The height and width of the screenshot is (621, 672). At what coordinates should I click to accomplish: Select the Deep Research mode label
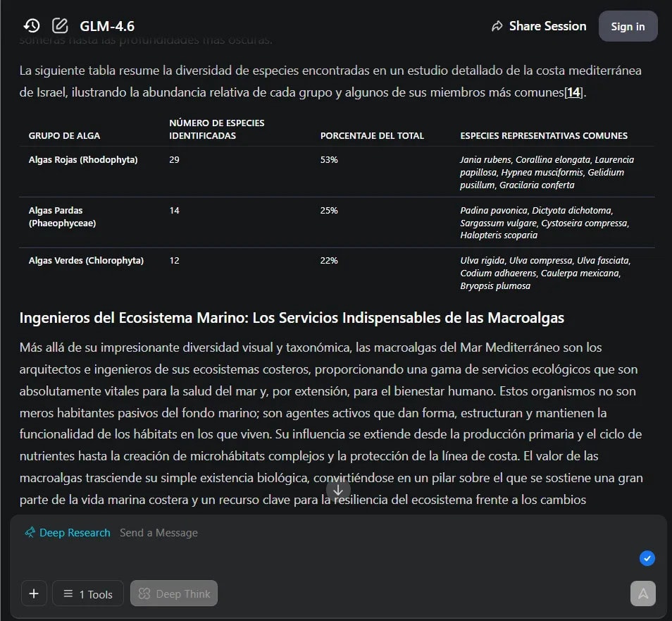pos(75,532)
